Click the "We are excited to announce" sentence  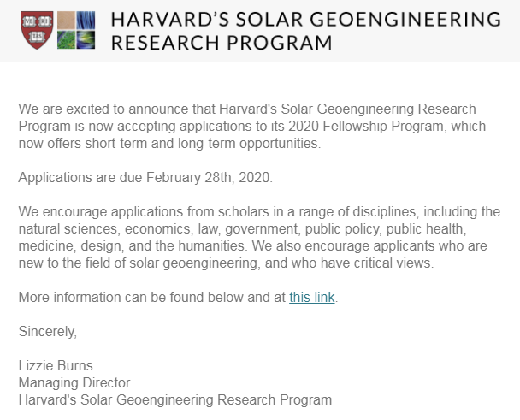click(x=103, y=109)
